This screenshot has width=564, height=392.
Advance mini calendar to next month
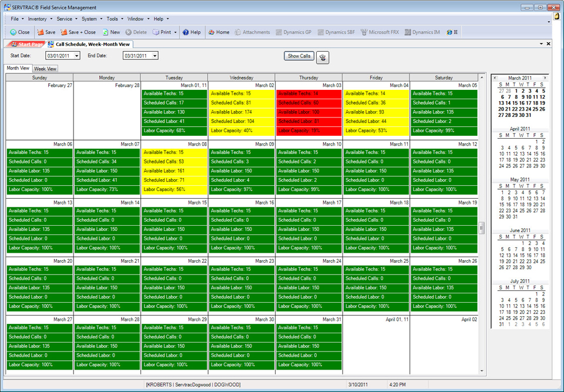coord(545,78)
